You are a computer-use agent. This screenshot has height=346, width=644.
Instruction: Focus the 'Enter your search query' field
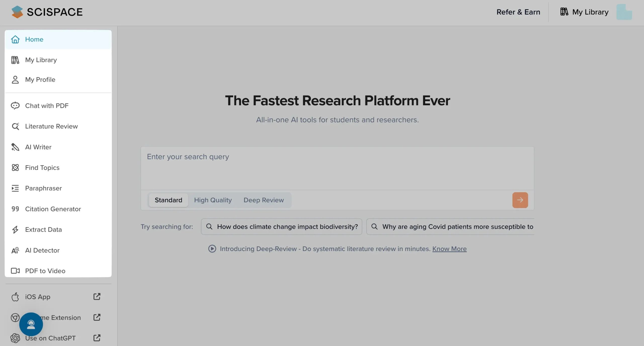tap(337, 168)
